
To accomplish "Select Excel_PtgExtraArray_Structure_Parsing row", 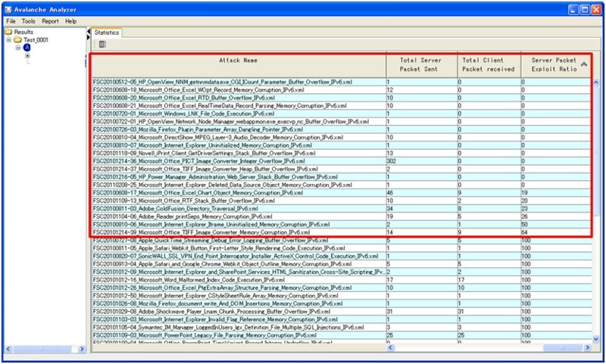I will click(342, 288).
